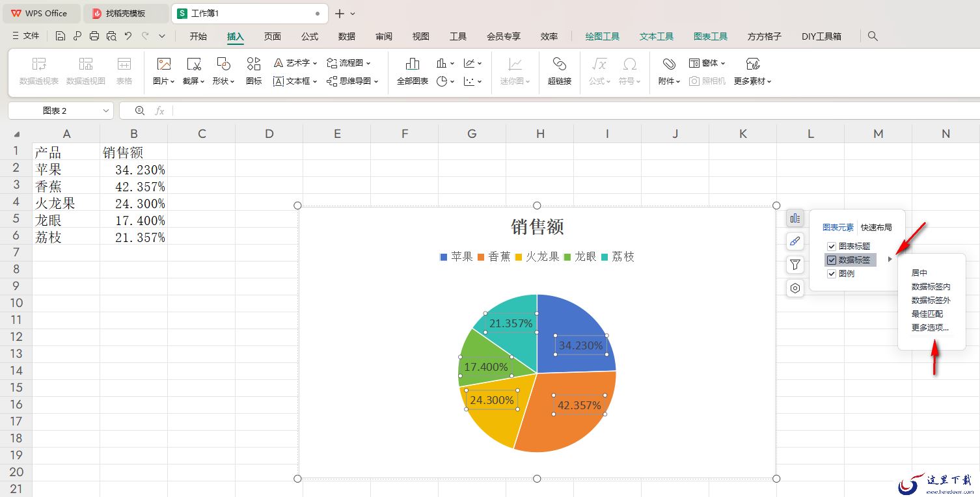Open the 方方格子 ribbon tab

765,36
